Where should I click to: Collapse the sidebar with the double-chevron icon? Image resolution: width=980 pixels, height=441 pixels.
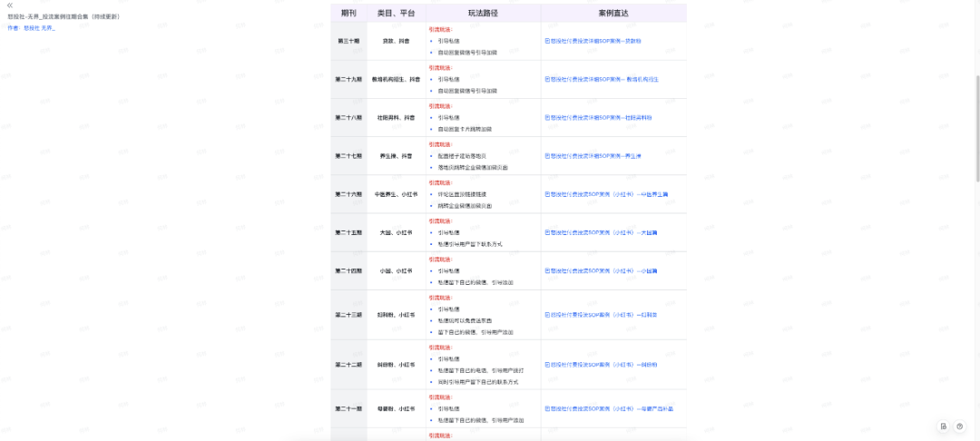pos(10,5)
